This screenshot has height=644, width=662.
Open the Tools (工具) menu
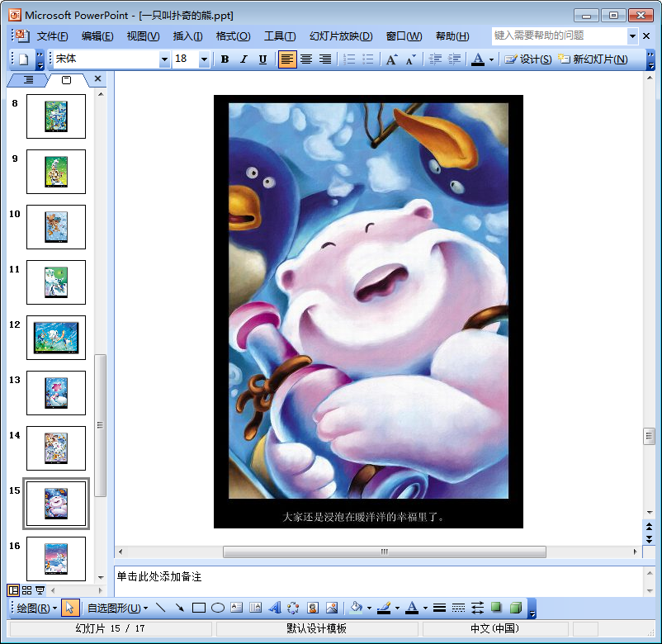click(x=280, y=36)
